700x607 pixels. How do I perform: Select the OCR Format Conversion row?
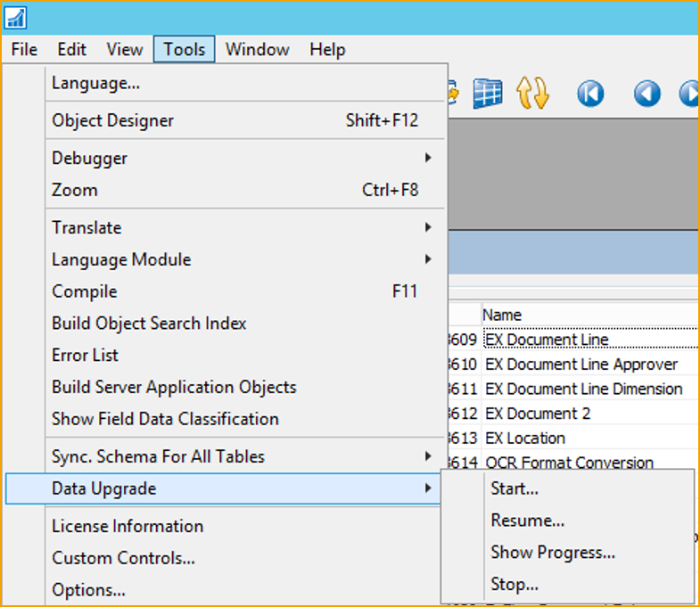[574, 461]
